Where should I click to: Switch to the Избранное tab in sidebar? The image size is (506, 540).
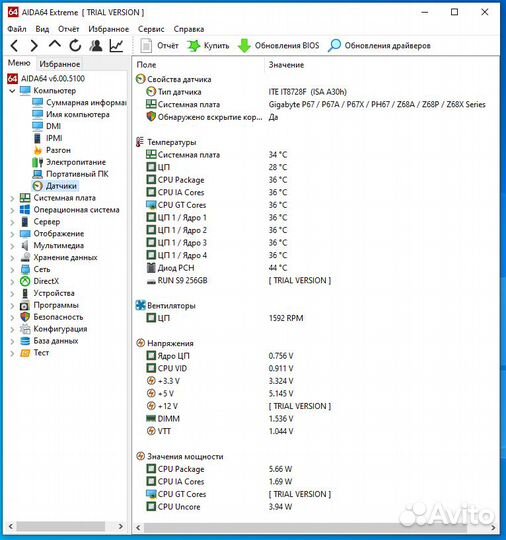click(60, 64)
